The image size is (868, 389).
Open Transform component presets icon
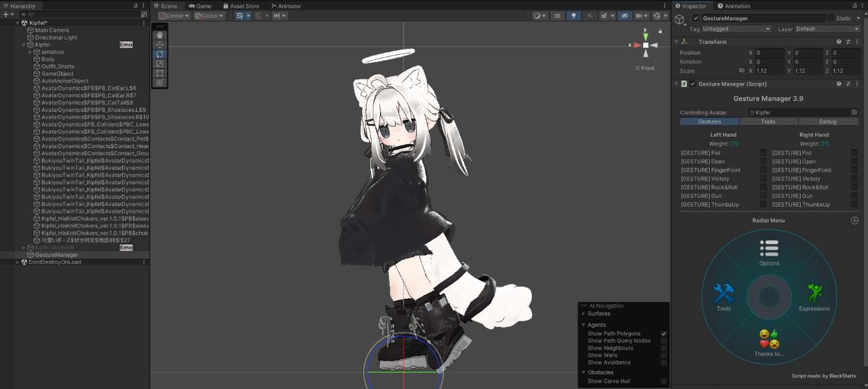848,42
